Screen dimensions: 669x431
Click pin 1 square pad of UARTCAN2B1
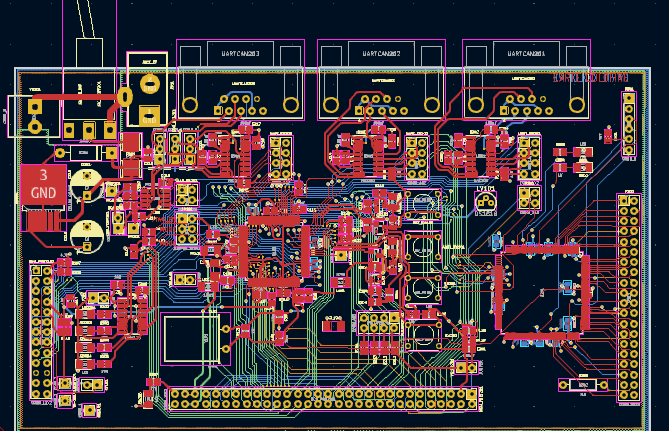(x=504, y=111)
